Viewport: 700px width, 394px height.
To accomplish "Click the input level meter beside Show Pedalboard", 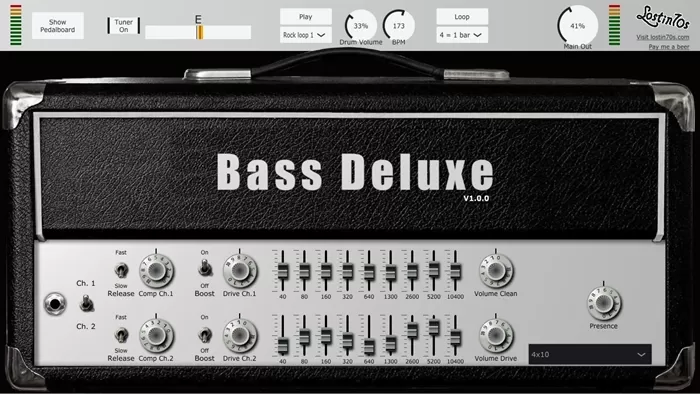I will 16,25.
